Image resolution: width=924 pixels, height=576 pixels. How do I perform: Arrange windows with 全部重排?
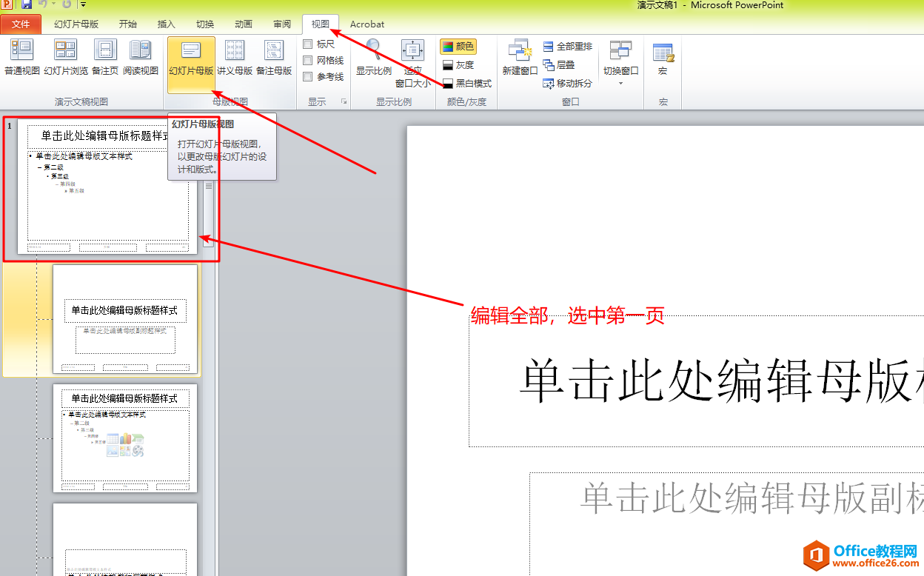(567, 47)
